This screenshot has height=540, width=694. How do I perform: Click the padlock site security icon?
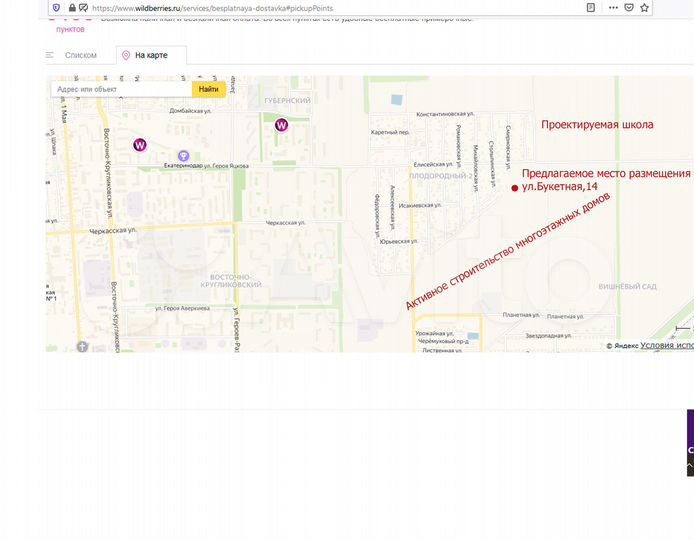click(x=71, y=7)
